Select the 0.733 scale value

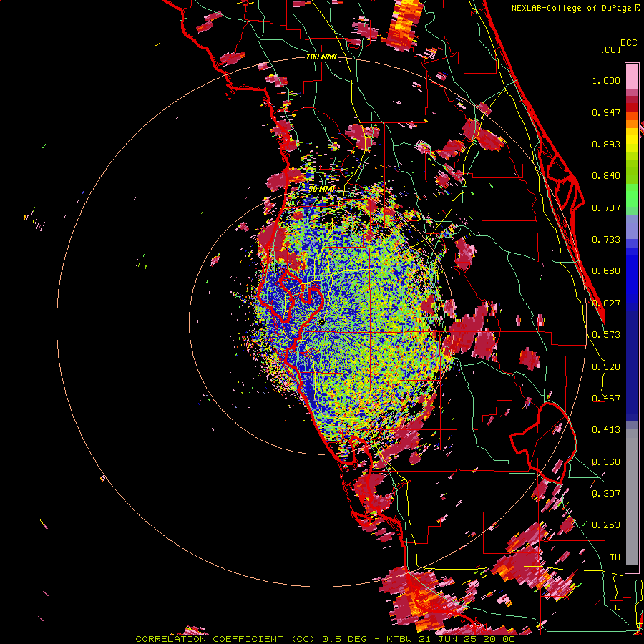point(606,240)
